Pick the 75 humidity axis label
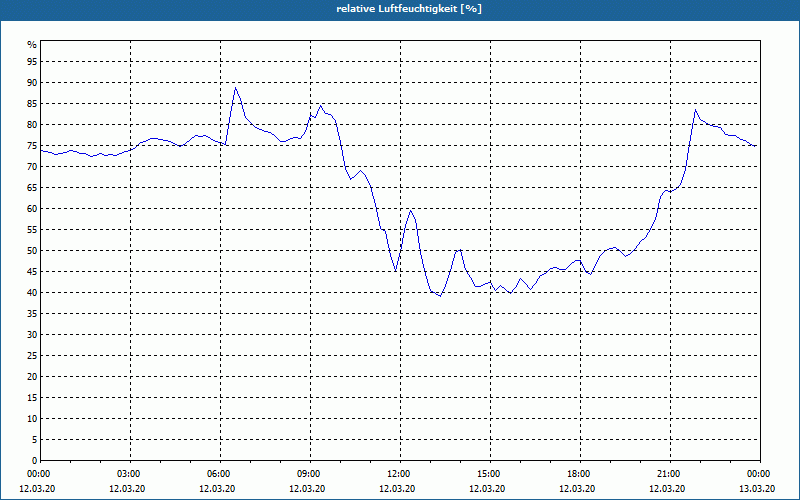 coord(32,146)
